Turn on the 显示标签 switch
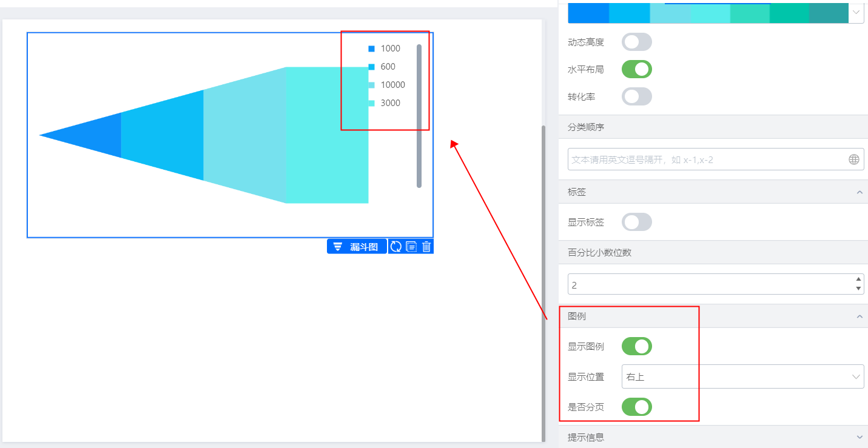 637,222
